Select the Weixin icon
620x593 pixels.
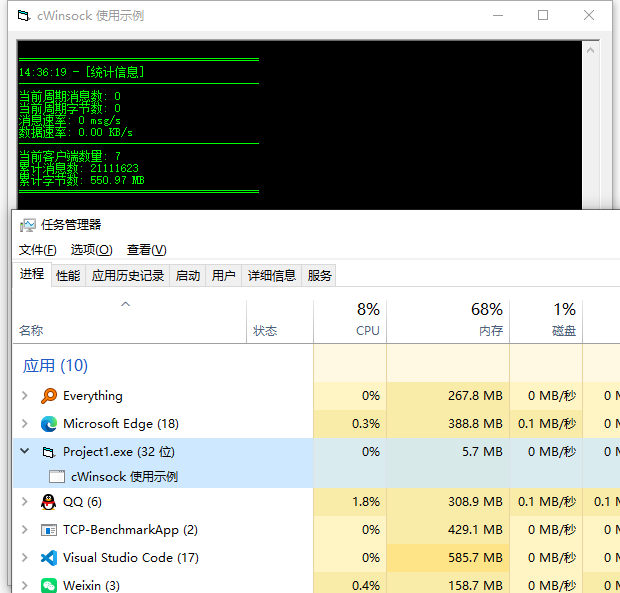click(49, 585)
